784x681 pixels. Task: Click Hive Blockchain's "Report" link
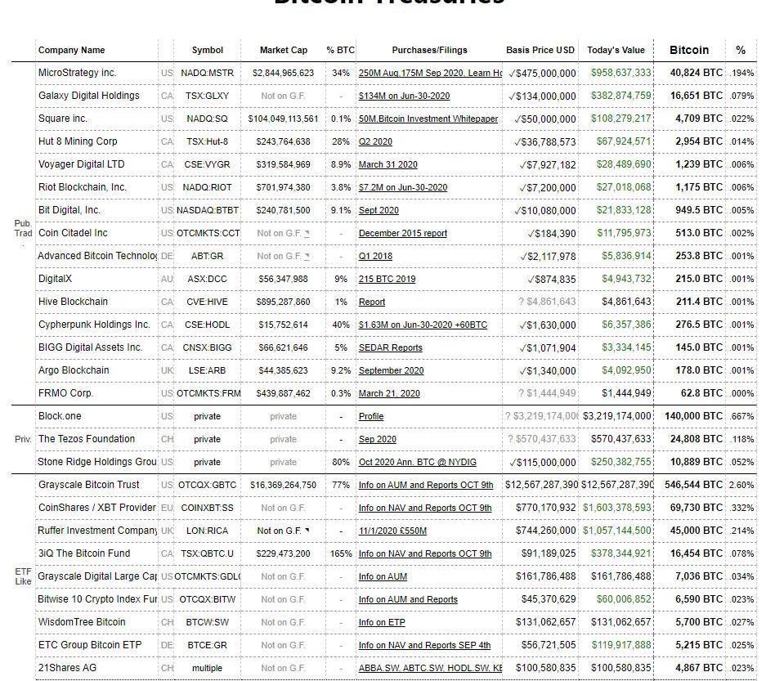tap(371, 302)
